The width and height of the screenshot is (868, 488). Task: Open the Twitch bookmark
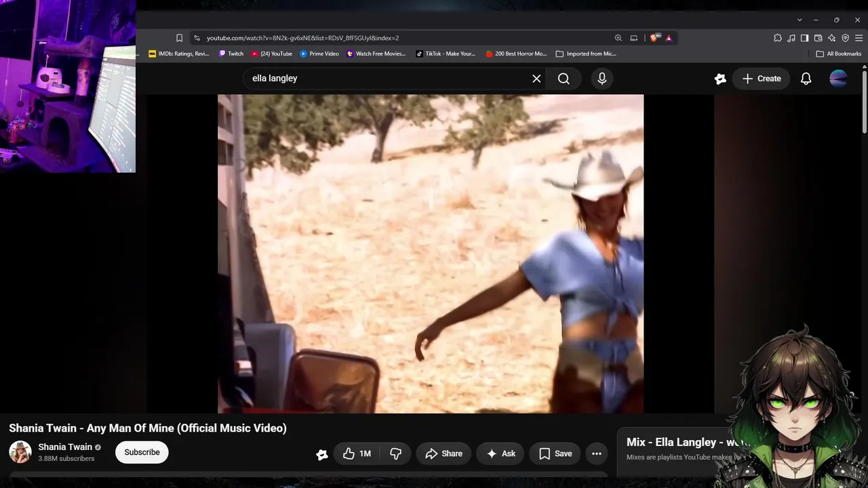tap(231, 54)
